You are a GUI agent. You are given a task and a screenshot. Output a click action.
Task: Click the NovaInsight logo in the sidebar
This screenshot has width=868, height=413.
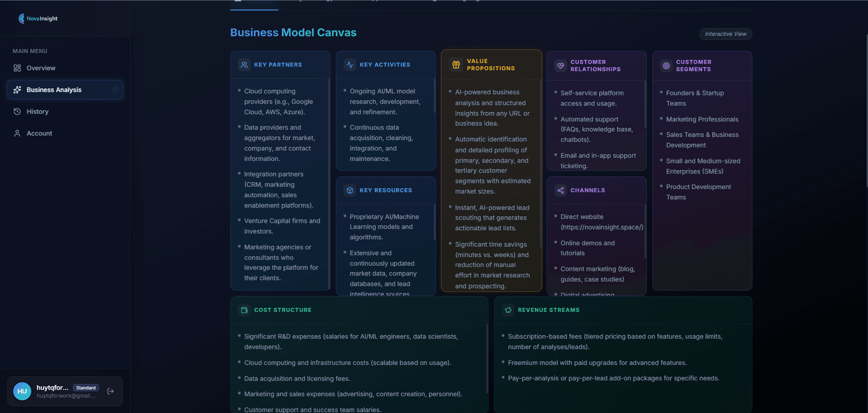(38, 18)
